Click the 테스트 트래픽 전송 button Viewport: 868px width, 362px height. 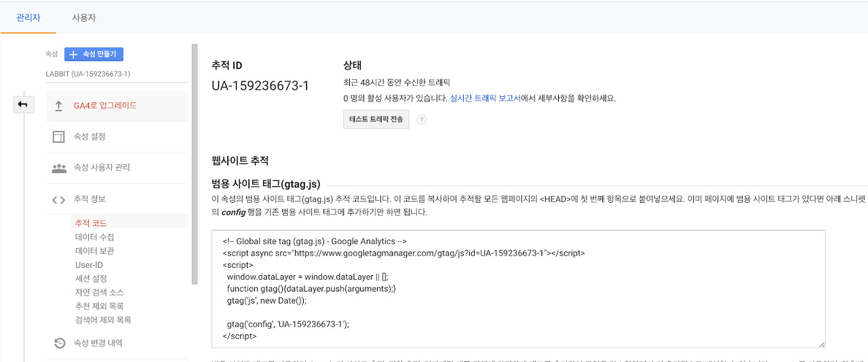coord(376,119)
